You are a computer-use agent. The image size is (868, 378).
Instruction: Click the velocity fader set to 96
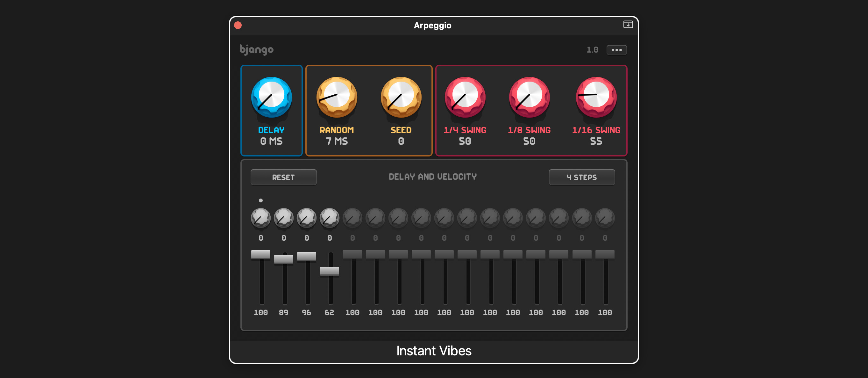coord(307,256)
